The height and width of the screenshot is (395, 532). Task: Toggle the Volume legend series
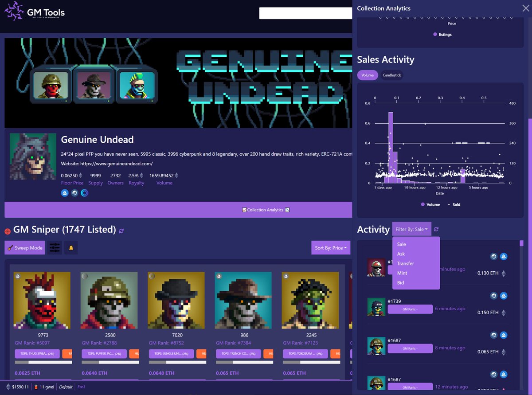point(430,204)
